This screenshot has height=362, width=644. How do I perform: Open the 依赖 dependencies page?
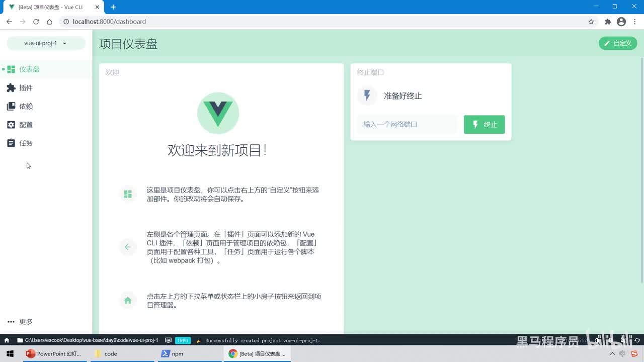(46, 106)
